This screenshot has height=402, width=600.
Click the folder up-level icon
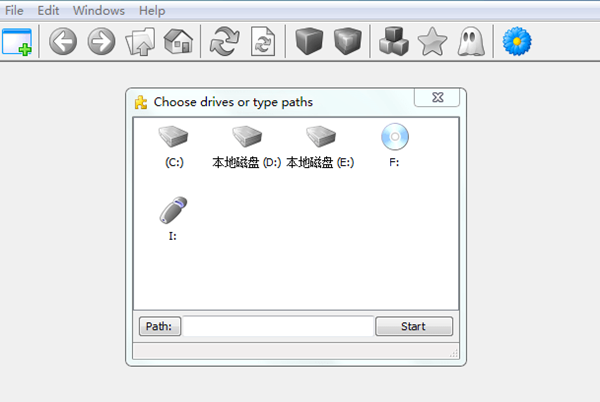140,41
